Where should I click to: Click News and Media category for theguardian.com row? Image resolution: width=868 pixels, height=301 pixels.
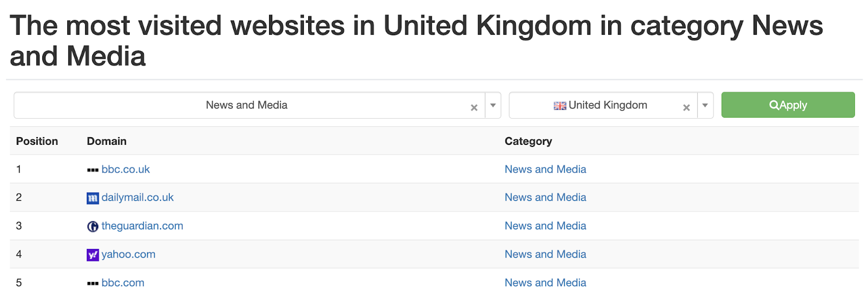pyautogui.click(x=545, y=226)
